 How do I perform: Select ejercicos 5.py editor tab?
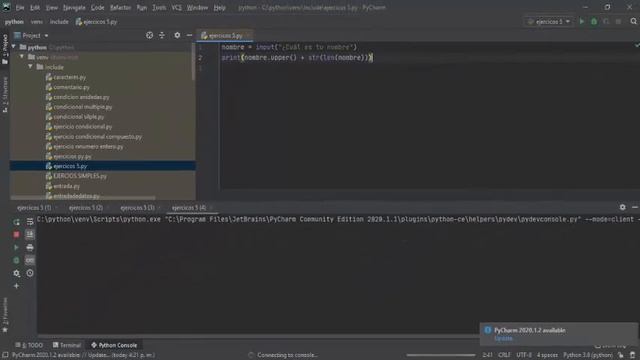click(225, 36)
